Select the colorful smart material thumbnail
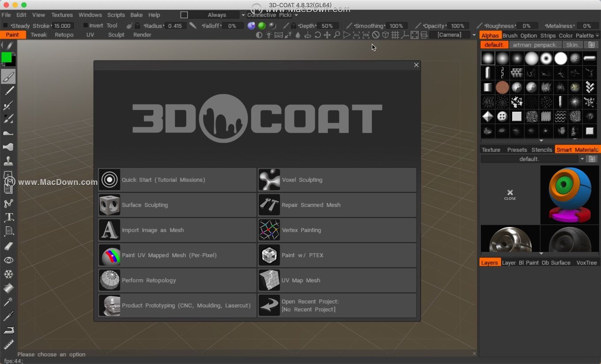Image resolution: width=601 pixels, height=364 pixels. click(570, 195)
